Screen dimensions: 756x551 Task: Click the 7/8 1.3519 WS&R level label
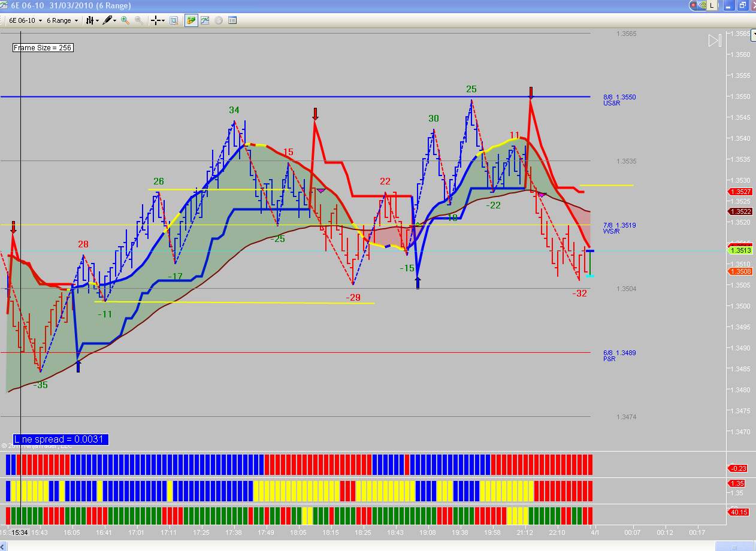pyautogui.click(x=619, y=228)
